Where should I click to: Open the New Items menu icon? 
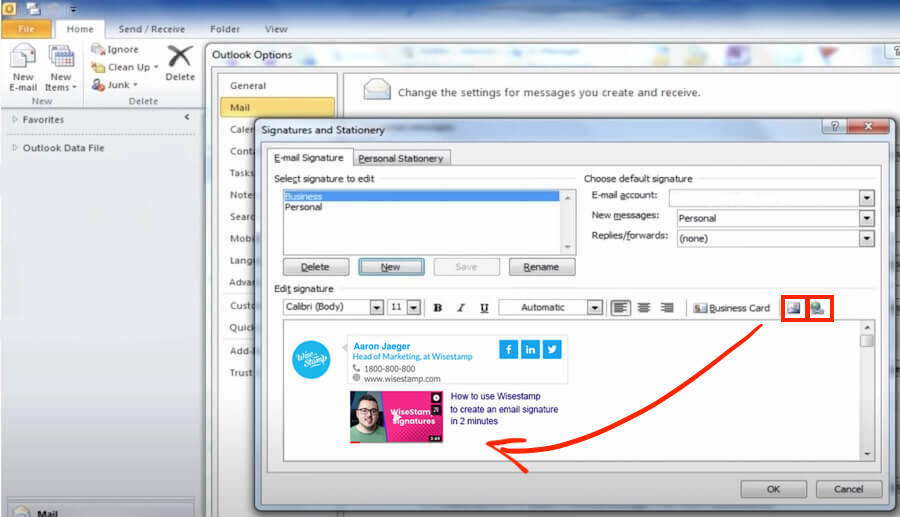61,57
